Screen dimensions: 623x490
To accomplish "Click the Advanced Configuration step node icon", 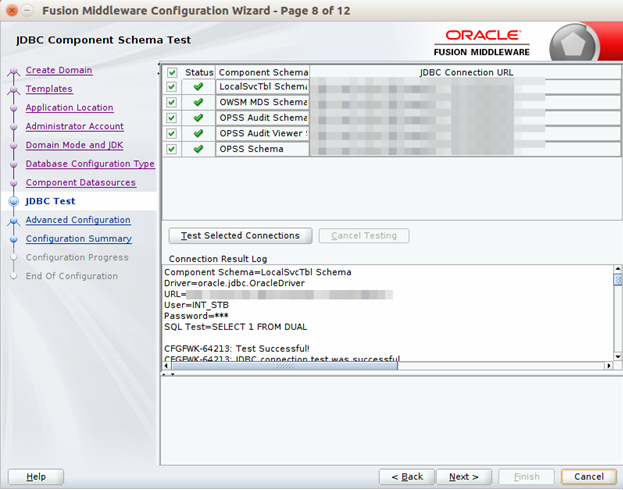I will point(14,221).
